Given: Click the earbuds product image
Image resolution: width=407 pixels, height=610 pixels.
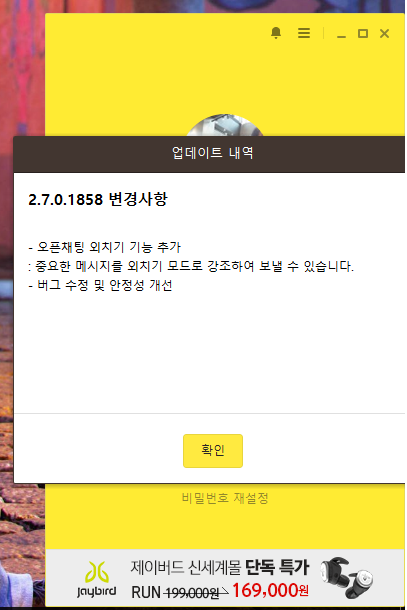Looking at the screenshot, I should [x=347, y=578].
